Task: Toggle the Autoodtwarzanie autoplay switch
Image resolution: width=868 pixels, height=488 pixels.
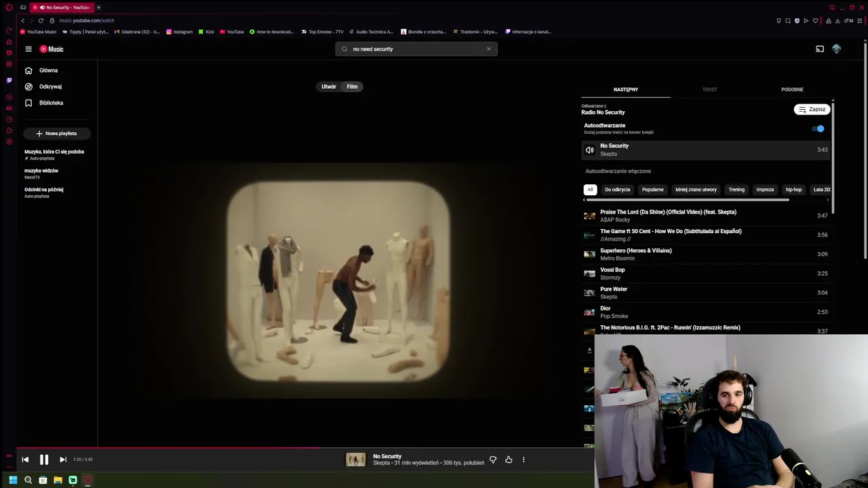Action: point(818,129)
